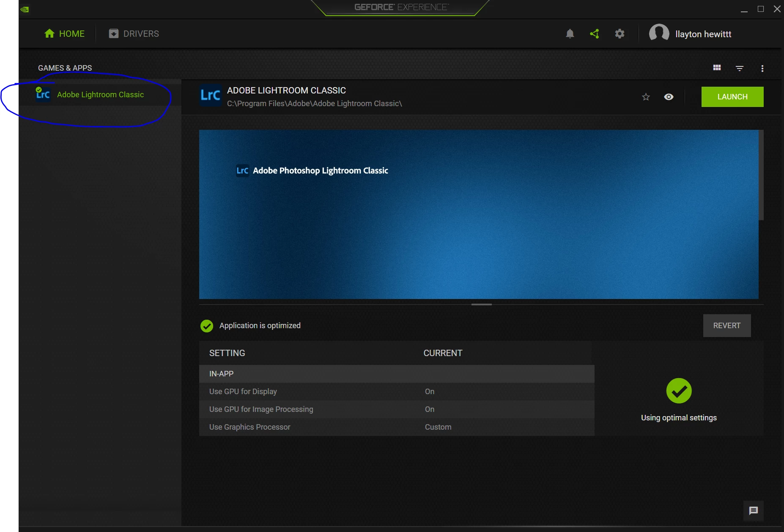Click the green optimized checkmark near status

207,326
